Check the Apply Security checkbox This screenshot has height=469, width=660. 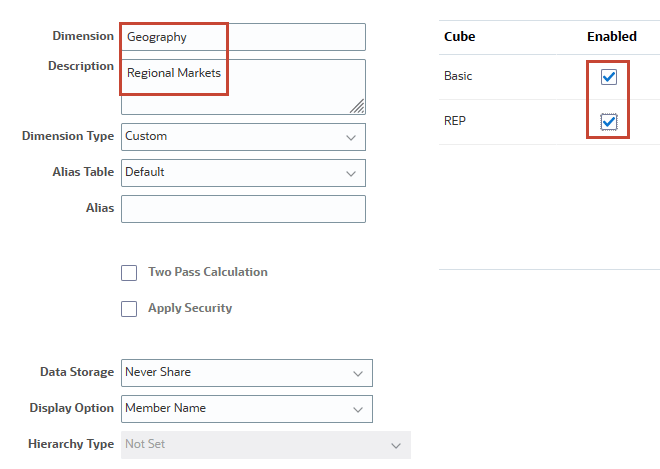[x=129, y=308]
